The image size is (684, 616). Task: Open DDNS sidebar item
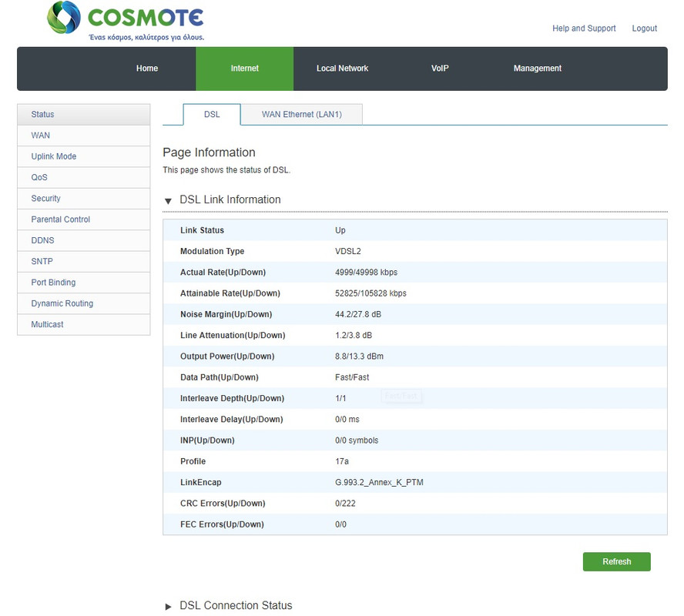coord(84,241)
